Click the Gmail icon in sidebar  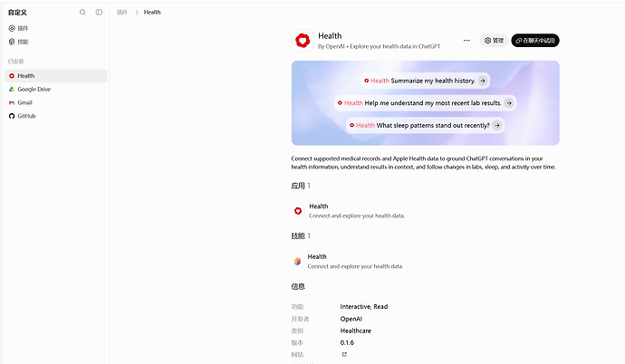coord(12,102)
